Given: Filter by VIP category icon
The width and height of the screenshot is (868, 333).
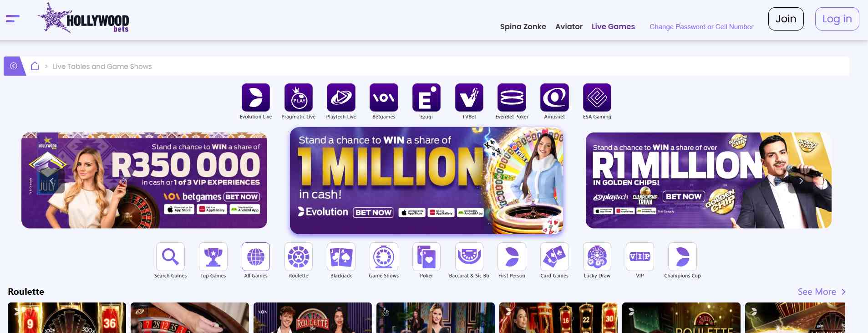Looking at the screenshot, I should pos(640,257).
